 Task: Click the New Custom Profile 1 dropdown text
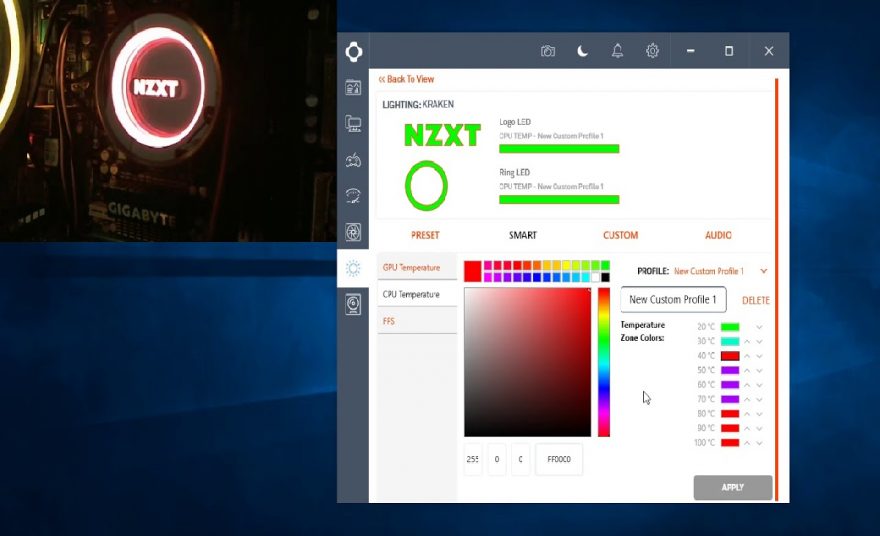pyautogui.click(x=709, y=271)
